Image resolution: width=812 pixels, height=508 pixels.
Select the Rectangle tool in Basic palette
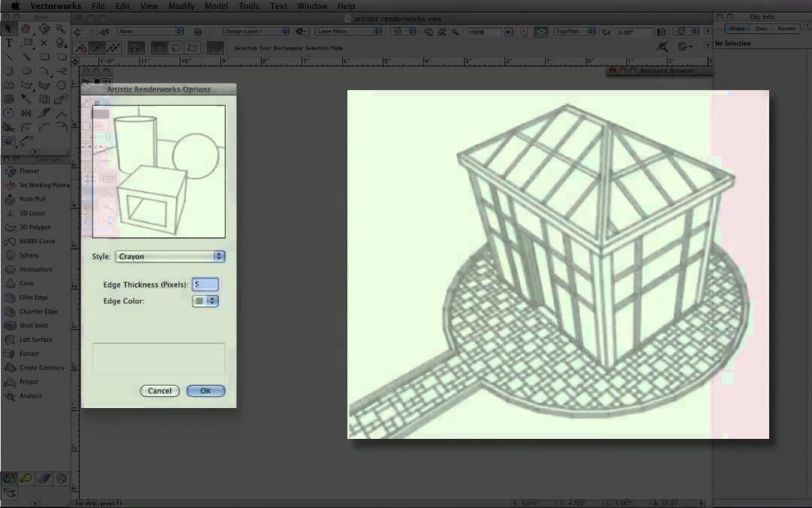[44, 57]
